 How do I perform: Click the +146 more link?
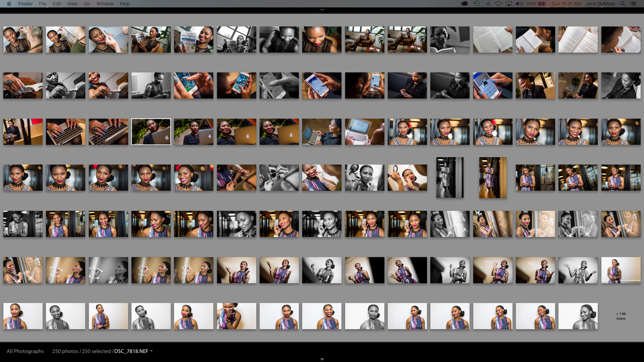(621, 316)
